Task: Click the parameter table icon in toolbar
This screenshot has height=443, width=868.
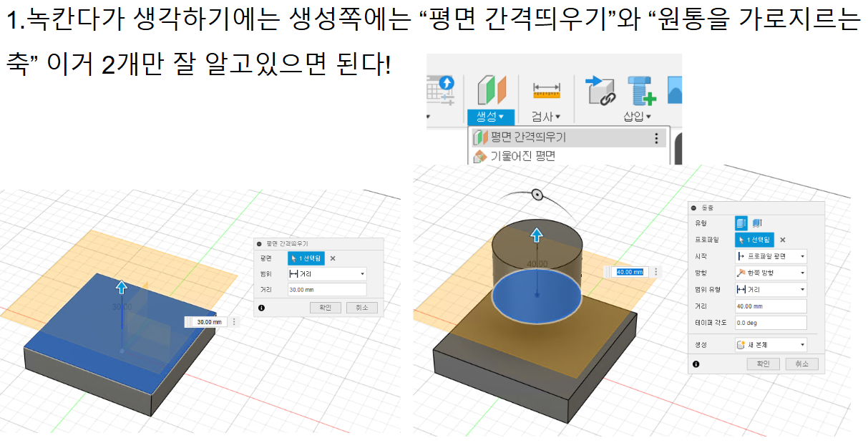Action: (441, 90)
